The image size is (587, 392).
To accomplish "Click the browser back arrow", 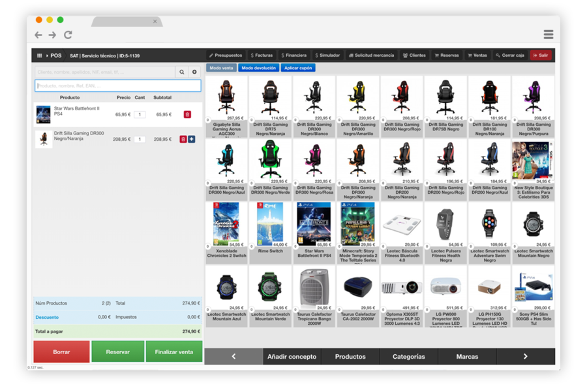I will 38,35.
